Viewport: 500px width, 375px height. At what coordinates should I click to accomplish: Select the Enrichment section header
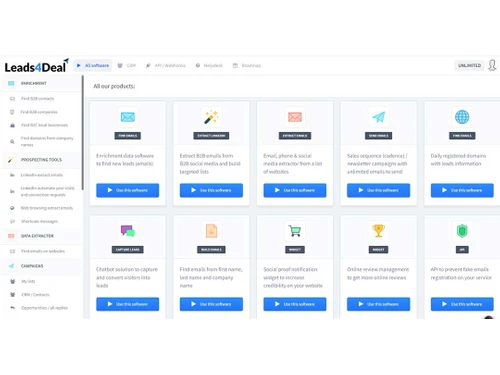[x=41, y=83]
